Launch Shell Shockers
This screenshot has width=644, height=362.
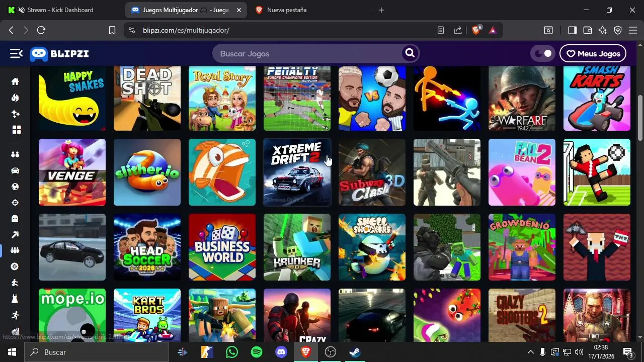tap(372, 247)
